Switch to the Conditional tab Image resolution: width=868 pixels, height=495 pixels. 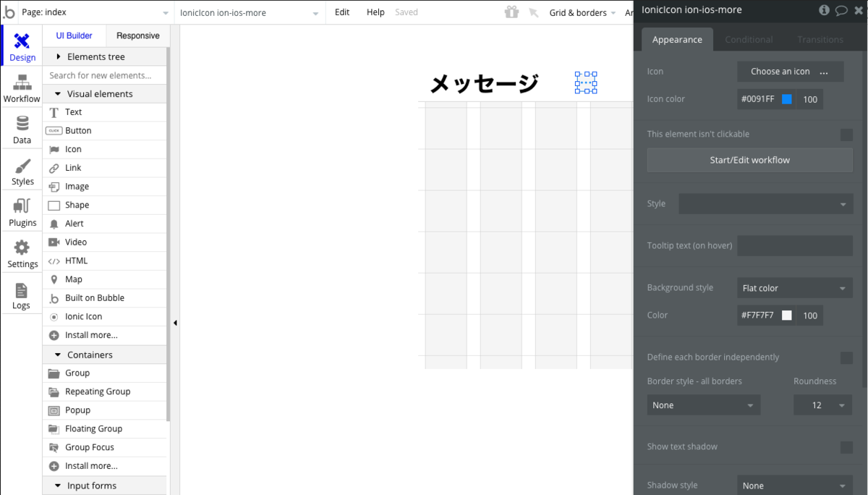tap(749, 40)
